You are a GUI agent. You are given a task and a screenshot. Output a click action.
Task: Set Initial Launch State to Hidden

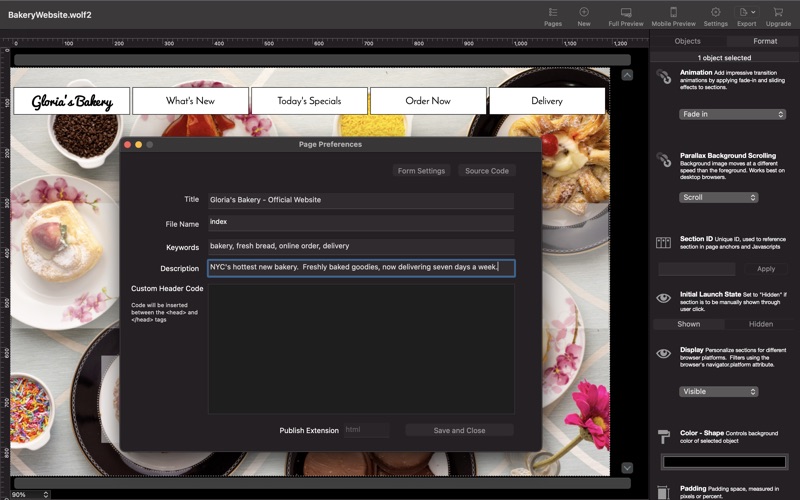[x=761, y=324]
